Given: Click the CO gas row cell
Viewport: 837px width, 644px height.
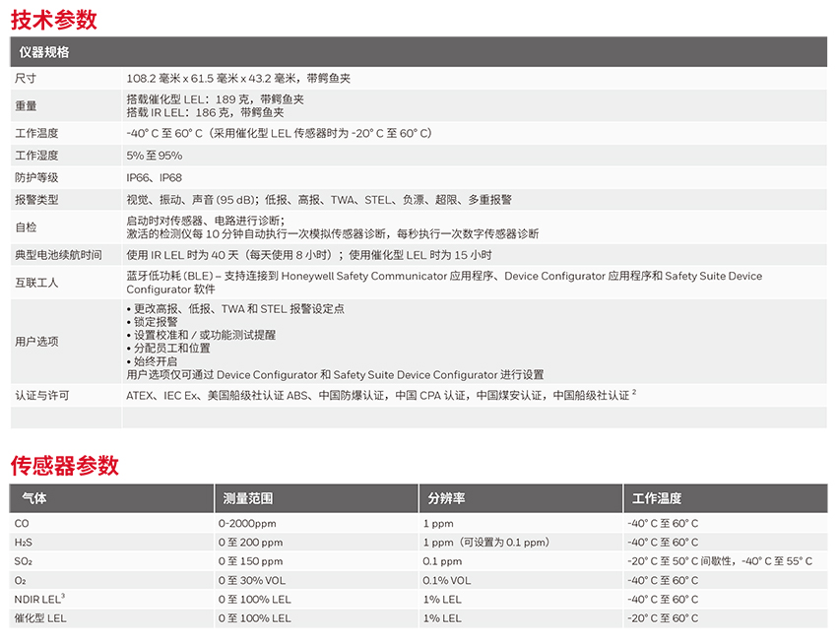Looking at the screenshot, I should tap(22, 524).
